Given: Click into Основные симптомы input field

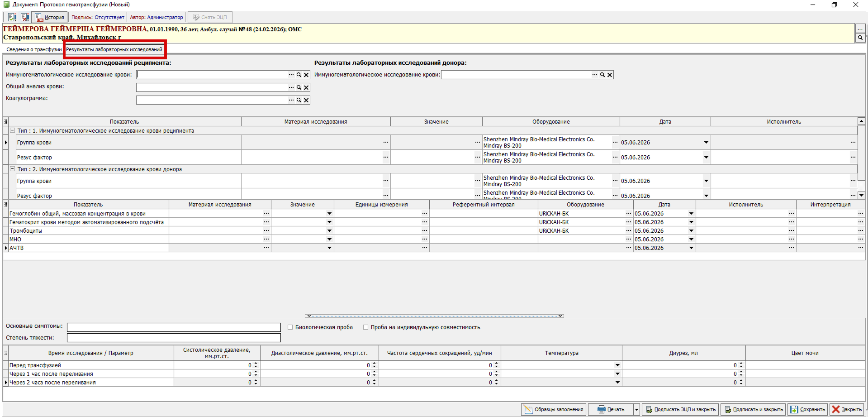Looking at the screenshot, I should pos(174,327).
